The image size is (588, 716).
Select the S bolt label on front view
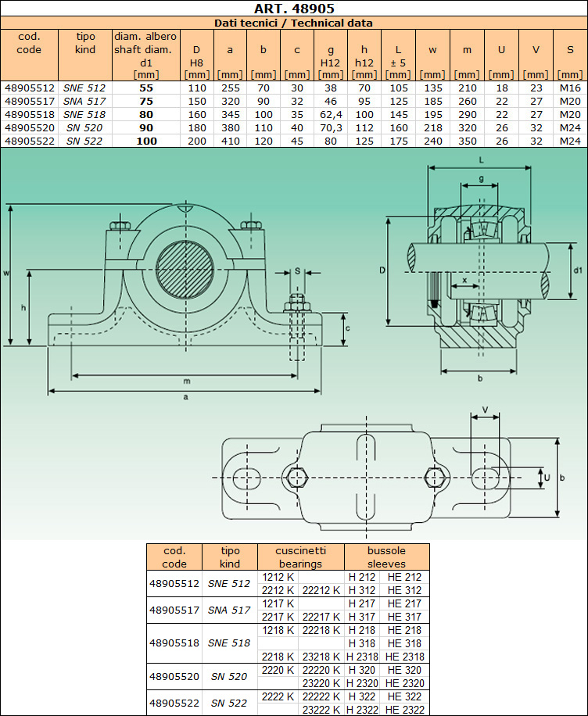click(297, 270)
